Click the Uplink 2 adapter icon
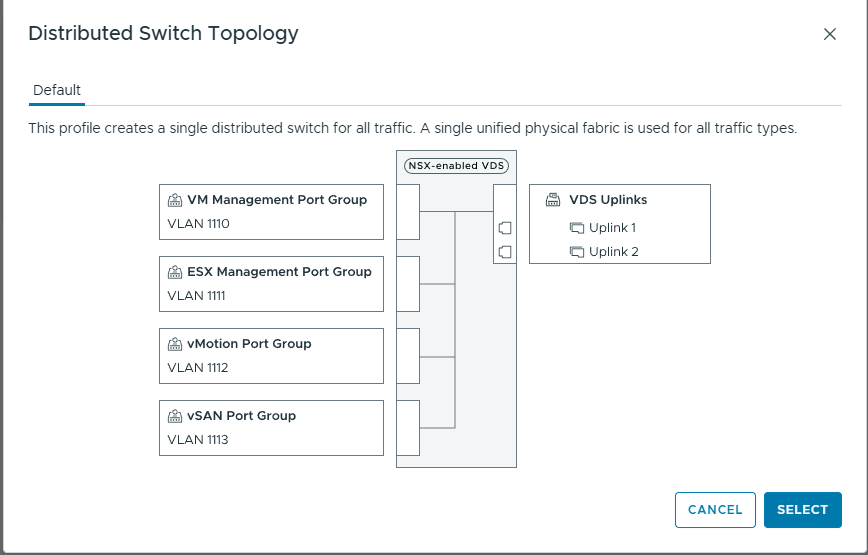 (576, 252)
